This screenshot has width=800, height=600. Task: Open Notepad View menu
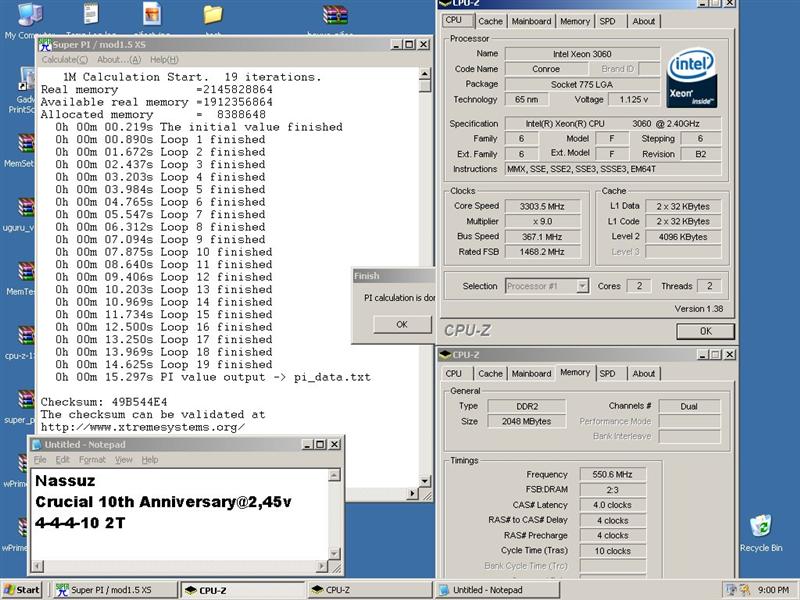(123, 460)
